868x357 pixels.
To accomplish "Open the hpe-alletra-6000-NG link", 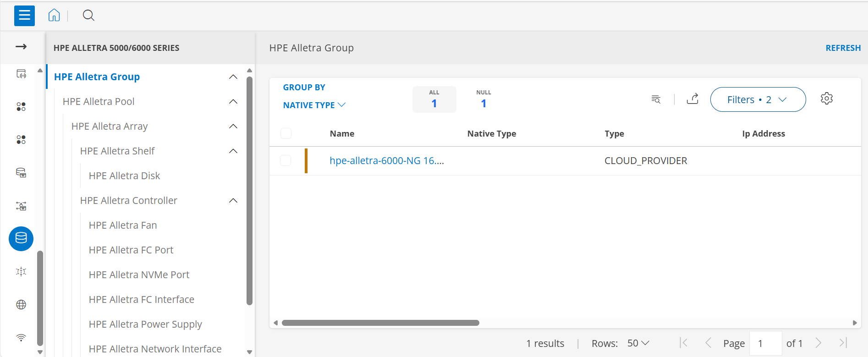I will 386,161.
